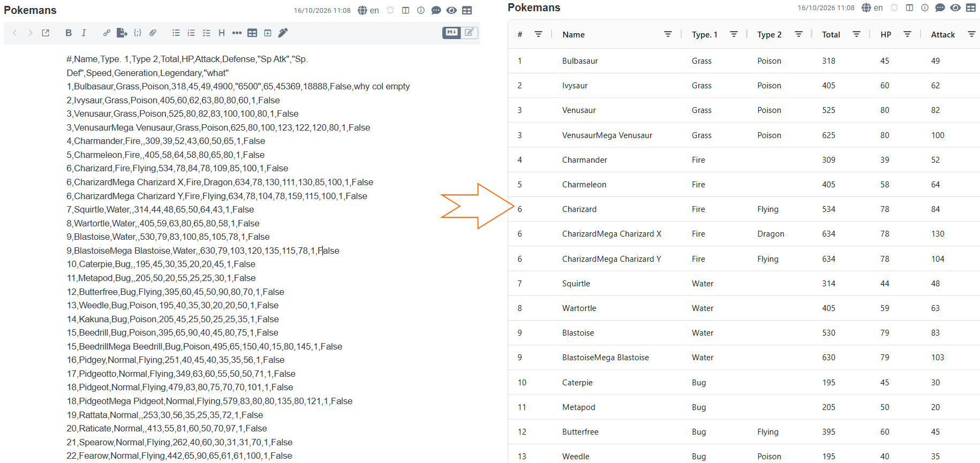Sort by the HP column header

[x=886, y=34]
